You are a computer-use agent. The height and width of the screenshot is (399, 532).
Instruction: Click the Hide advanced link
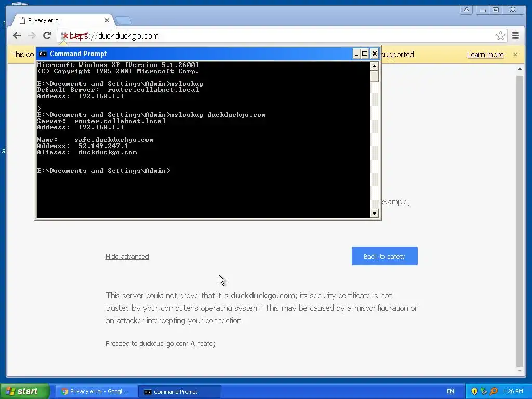(127, 257)
